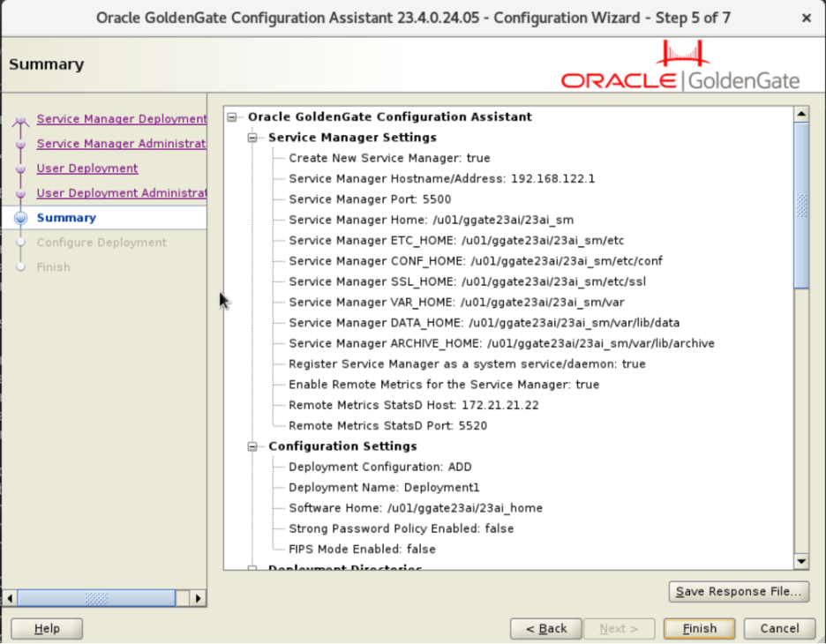
Task: Select 'Remote Metrics StatsD Host: 172.21.21.22' row
Action: click(x=414, y=405)
